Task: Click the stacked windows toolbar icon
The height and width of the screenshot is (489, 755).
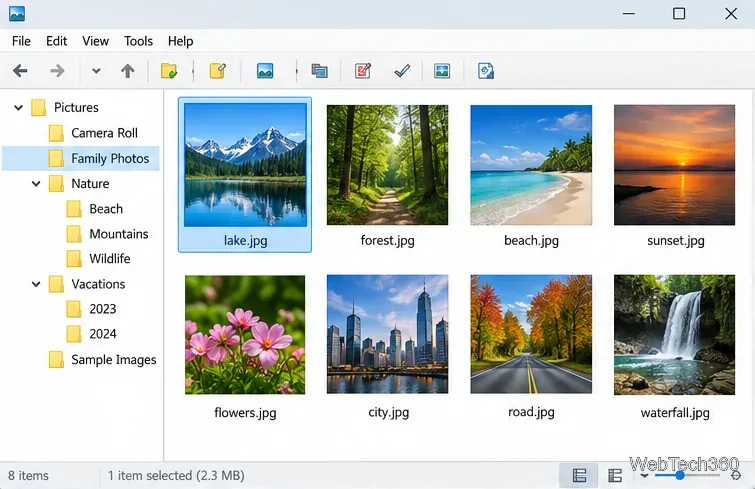Action: [319, 71]
